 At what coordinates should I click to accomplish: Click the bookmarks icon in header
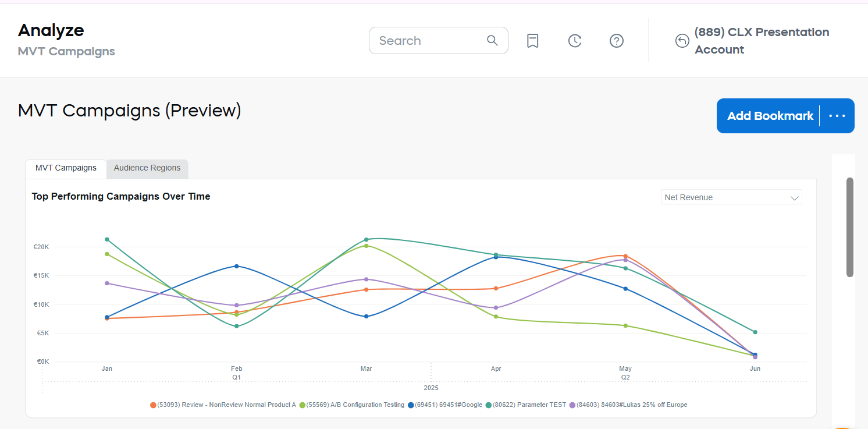point(532,41)
